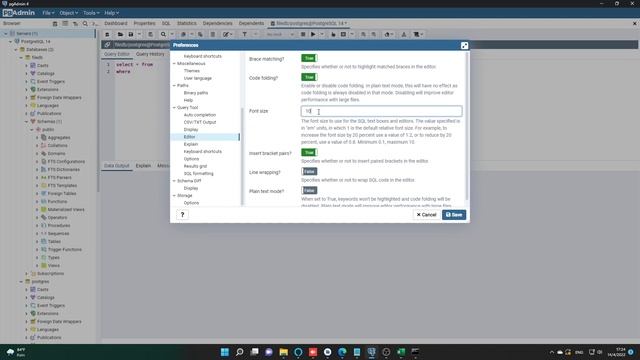The image size is (640, 360).
Task: Toggle Line wrapping switch
Action: coord(309,172)
